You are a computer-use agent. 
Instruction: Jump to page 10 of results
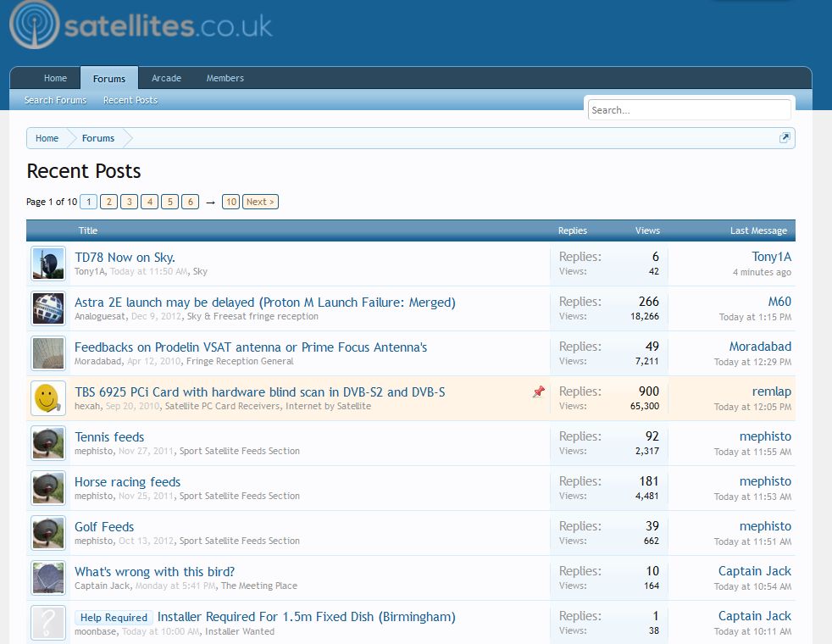coord(230,202)
